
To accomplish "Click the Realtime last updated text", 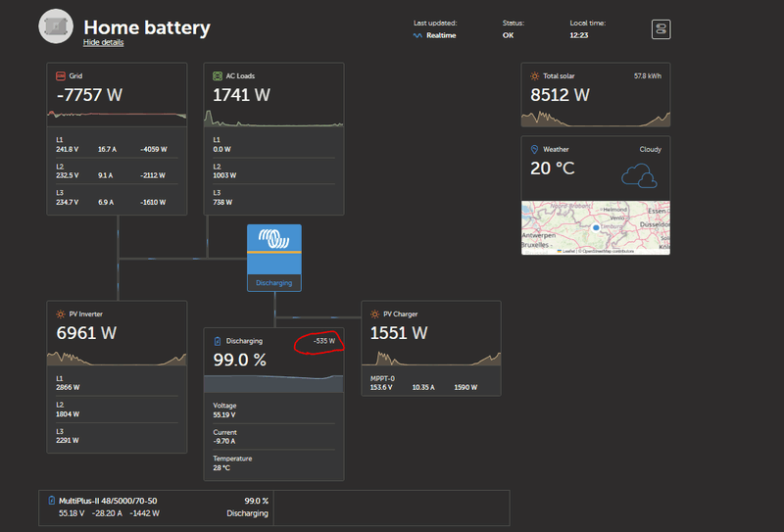I will pos(441,35).
